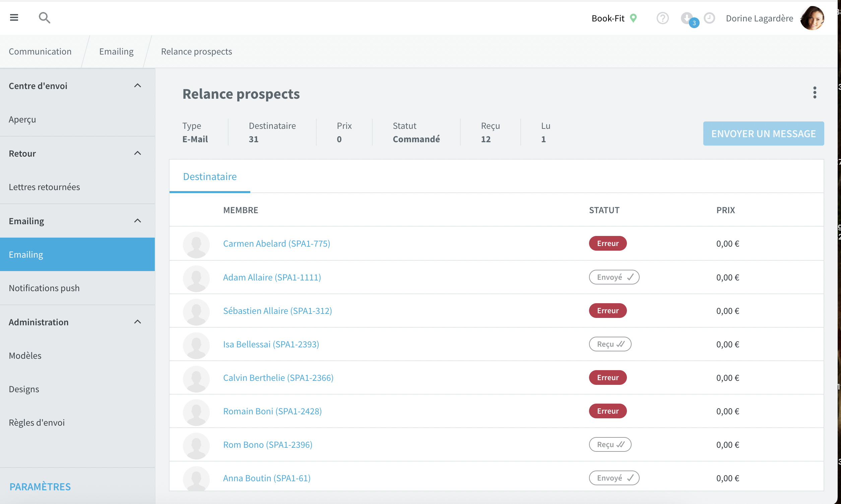This screenshot has width=841, height=504.
Task: Open the hamburger navigation menu
Action: click(x=14, y=17)
